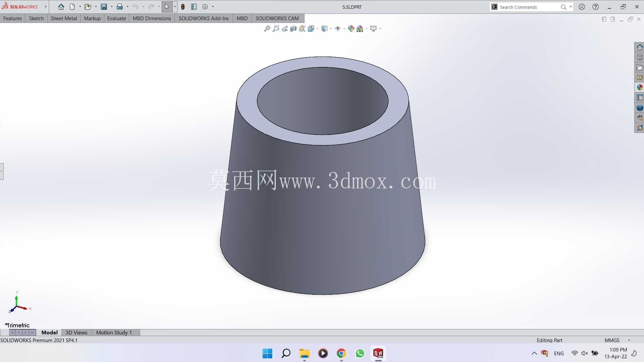
Task: Open the 3DEXPERIENCE globe task pane tab
Action: point(640,108)
